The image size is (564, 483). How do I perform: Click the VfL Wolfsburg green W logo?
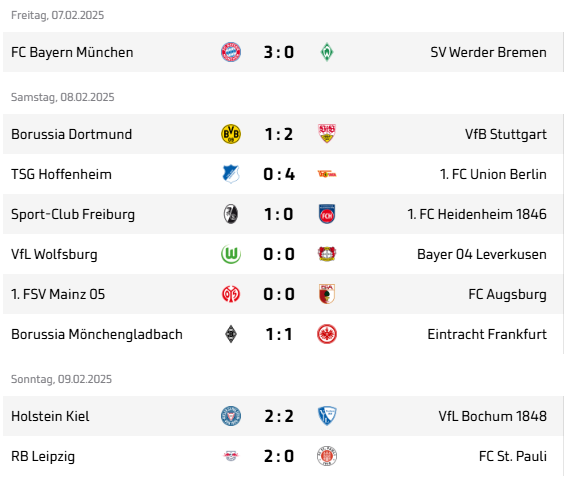(231, 254)
